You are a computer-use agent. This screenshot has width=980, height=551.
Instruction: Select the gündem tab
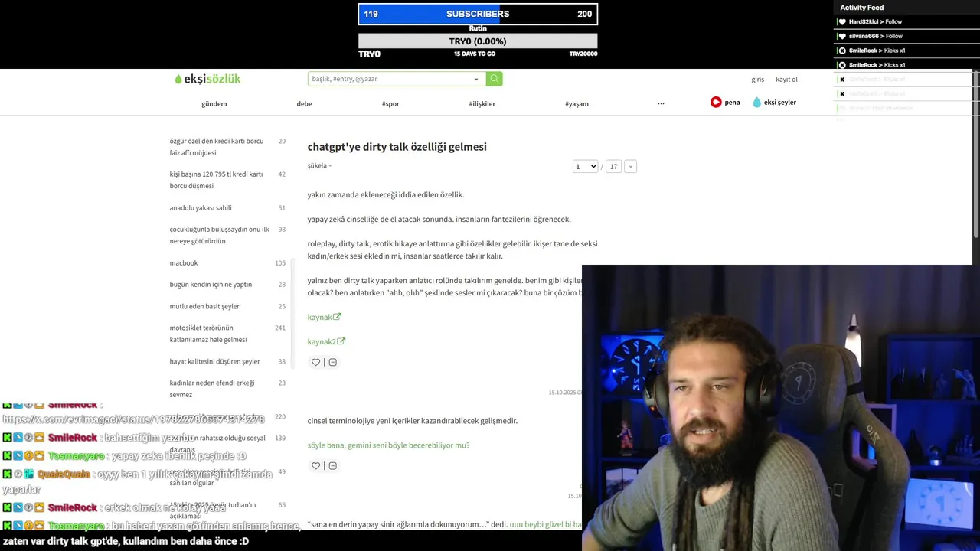click(x=214, y=104)
